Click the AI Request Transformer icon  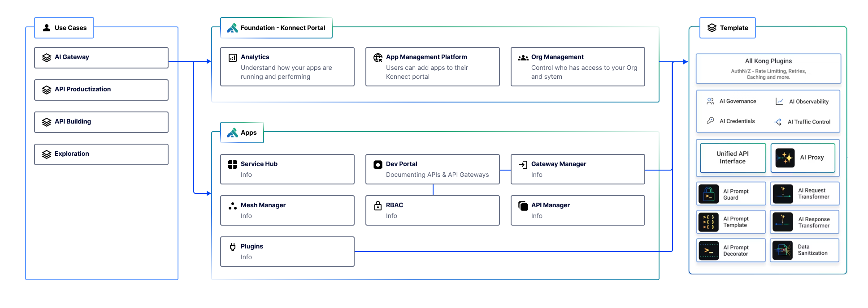pyautogui.click(x=783, y=194)
